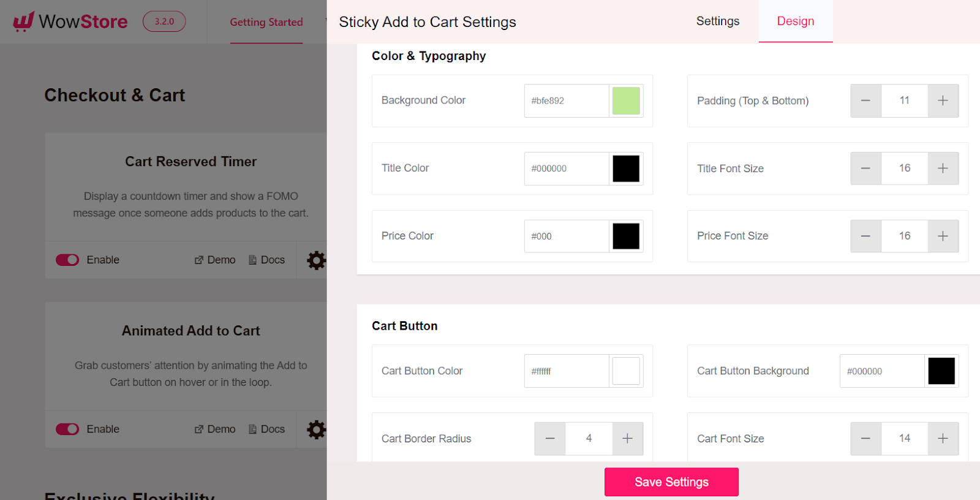Viewport: 980px width, 500px height.
Task: Disable Animated Add to Cart
Action: (x=67, y=429)
